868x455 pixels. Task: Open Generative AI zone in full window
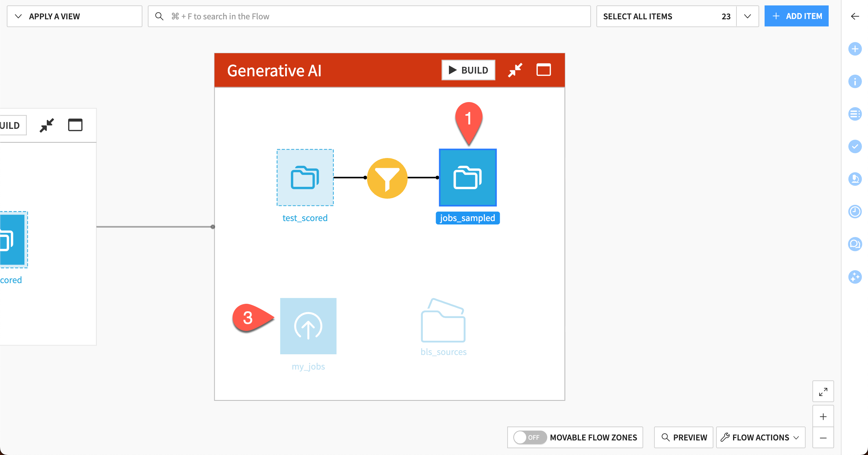[x=544, y=70]
